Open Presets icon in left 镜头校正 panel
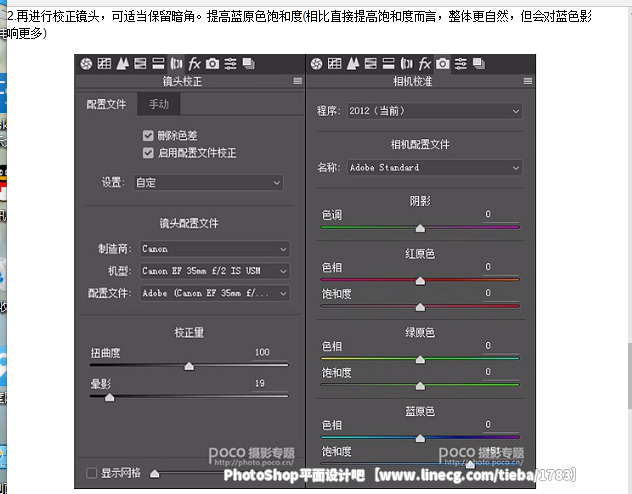Screen dimensions: 632x494 click(231, 64)
